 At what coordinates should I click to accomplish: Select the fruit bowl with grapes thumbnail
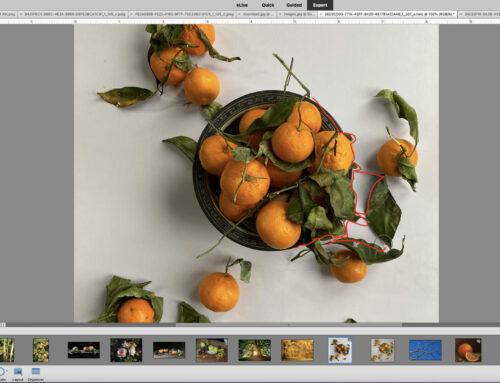click(212, 350)
